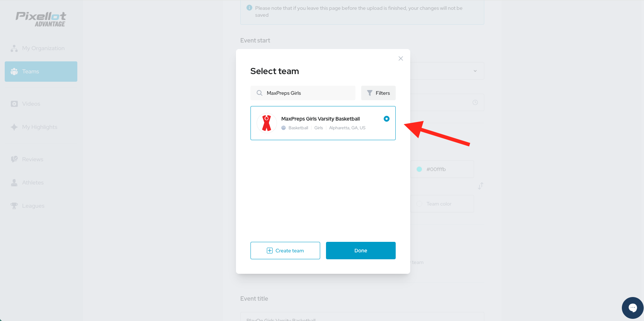Click the Reviews sidebar icon
This screenshot has width=644, height=321.
click(14, 159)
